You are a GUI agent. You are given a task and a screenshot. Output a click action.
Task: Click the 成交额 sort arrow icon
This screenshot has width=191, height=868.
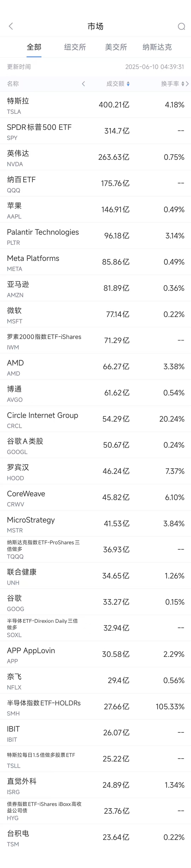point(128,83)
